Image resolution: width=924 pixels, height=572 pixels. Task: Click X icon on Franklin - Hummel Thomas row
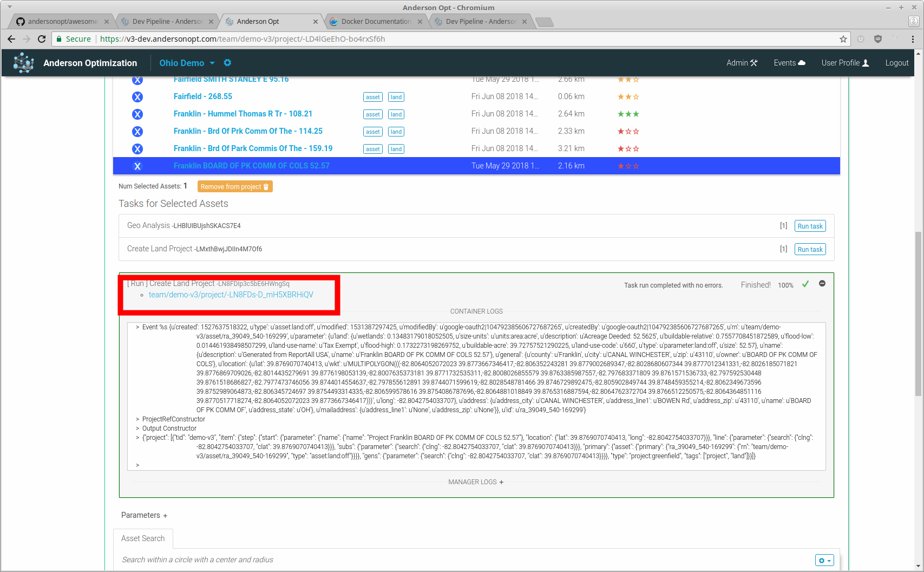pos(137,114)
